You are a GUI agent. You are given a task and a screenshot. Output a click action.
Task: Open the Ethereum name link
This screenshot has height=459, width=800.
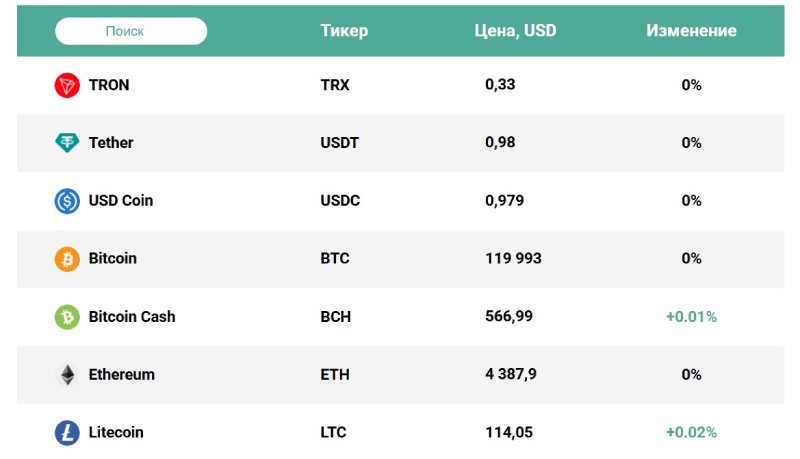122,375
